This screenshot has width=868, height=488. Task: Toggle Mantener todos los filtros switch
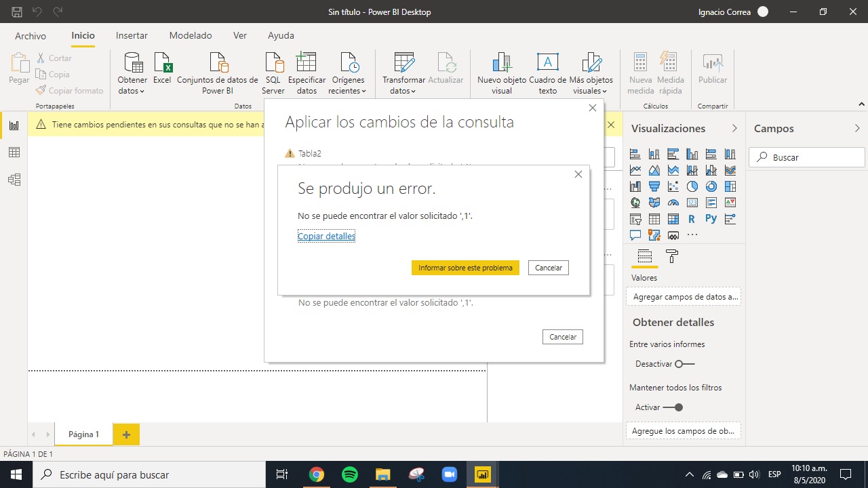click(673, 407)
